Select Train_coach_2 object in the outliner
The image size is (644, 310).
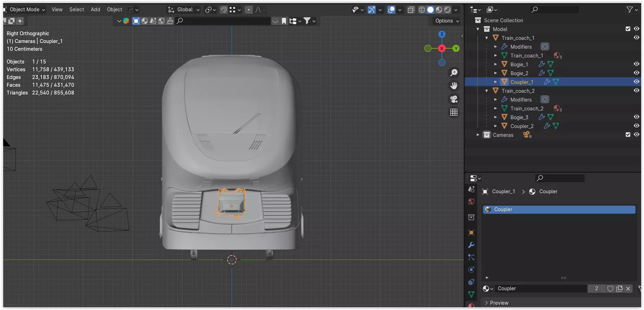point(518,91)
